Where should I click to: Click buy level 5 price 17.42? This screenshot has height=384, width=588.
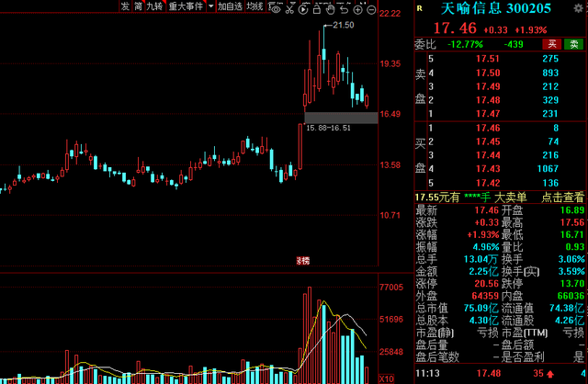tap(488, 183)
